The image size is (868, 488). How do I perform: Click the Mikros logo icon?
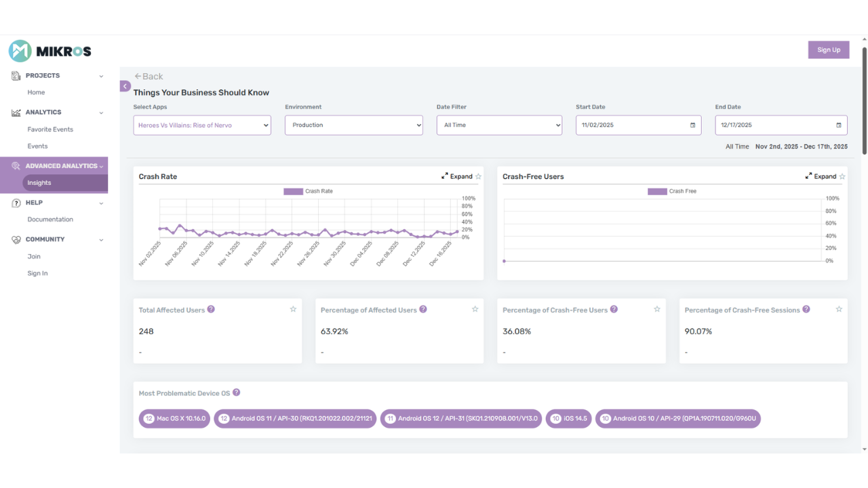20,51
